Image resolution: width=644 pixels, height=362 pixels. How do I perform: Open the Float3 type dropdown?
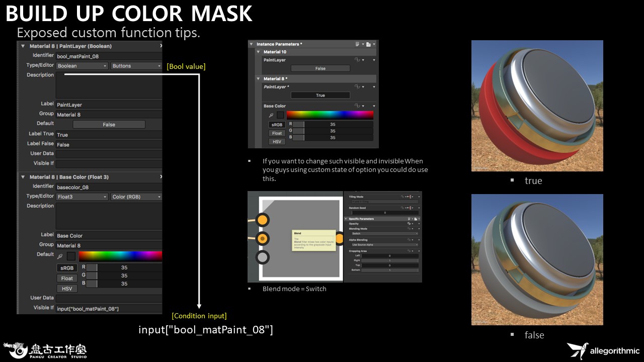pos(82,197)
